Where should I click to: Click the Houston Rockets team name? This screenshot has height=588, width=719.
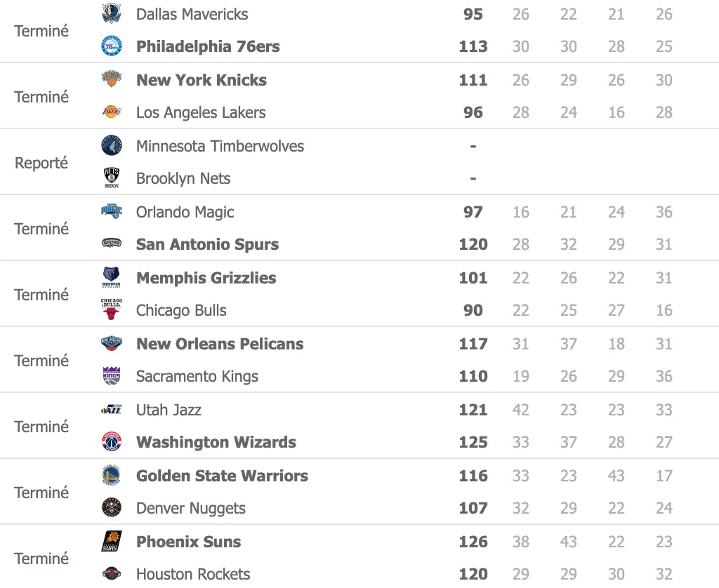[x=193, y=574]
